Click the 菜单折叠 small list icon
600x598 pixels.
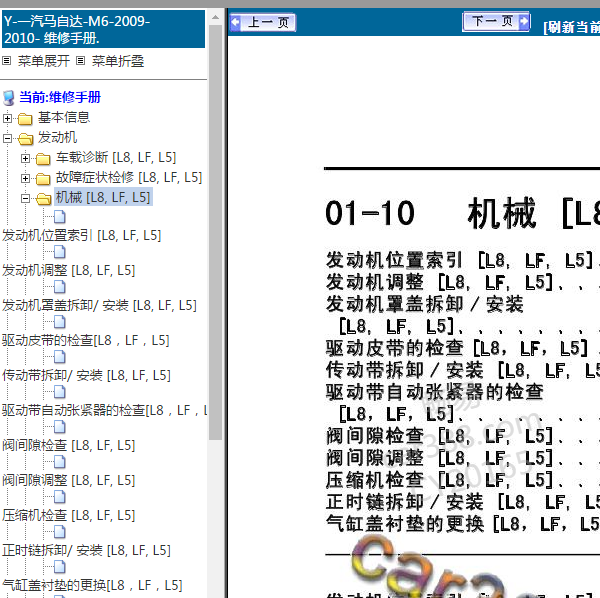(x=80, y=60)
